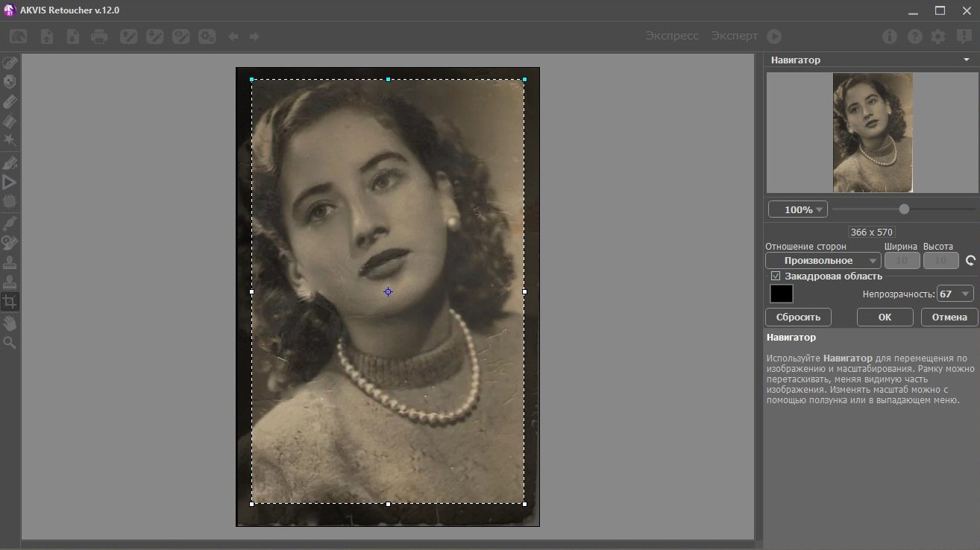
Task: Click the Print icon
Action: click(x=99, y=36)
